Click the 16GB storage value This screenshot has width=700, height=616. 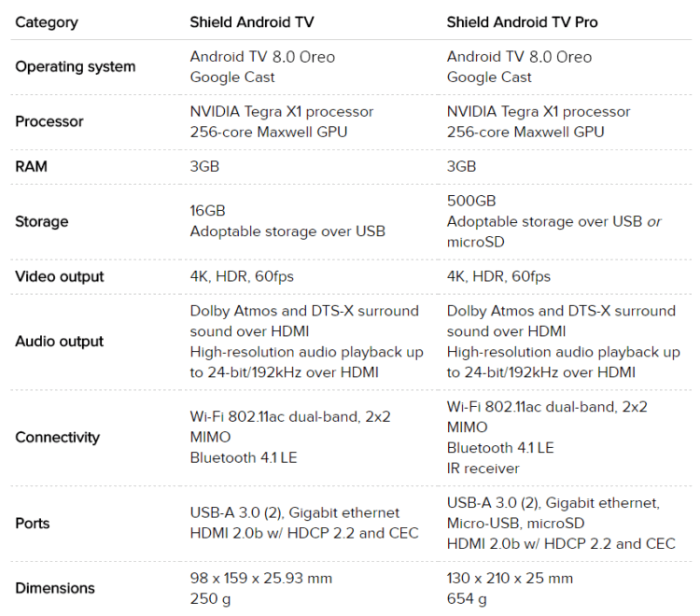click(x=208, y=211)
